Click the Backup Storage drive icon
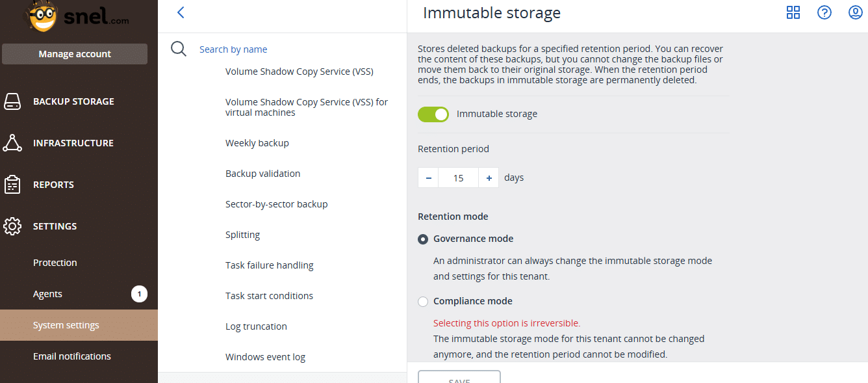 (12, 101)
